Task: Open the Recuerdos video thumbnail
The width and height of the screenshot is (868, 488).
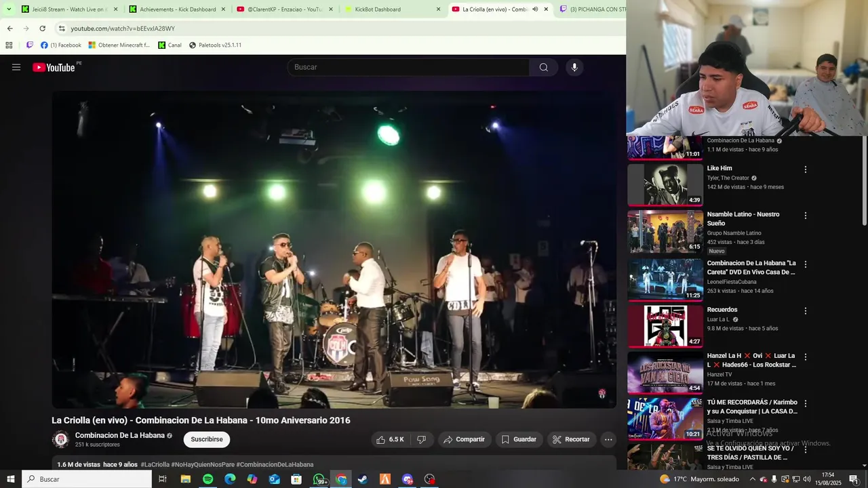Action: pyautogui.click(x=665, y=326)
